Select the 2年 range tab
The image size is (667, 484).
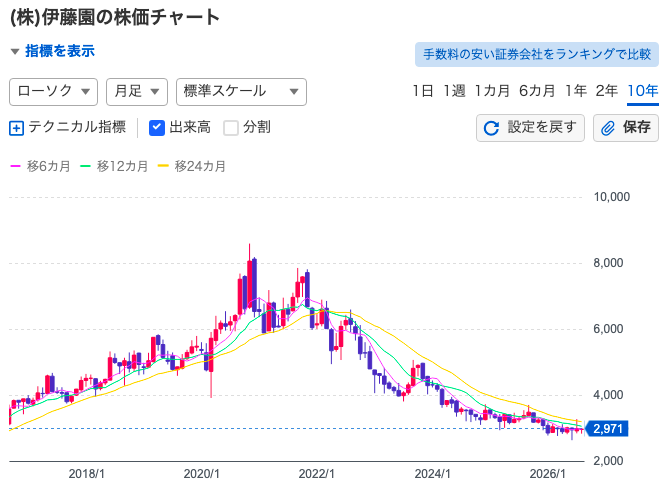(x=607, y=91)
